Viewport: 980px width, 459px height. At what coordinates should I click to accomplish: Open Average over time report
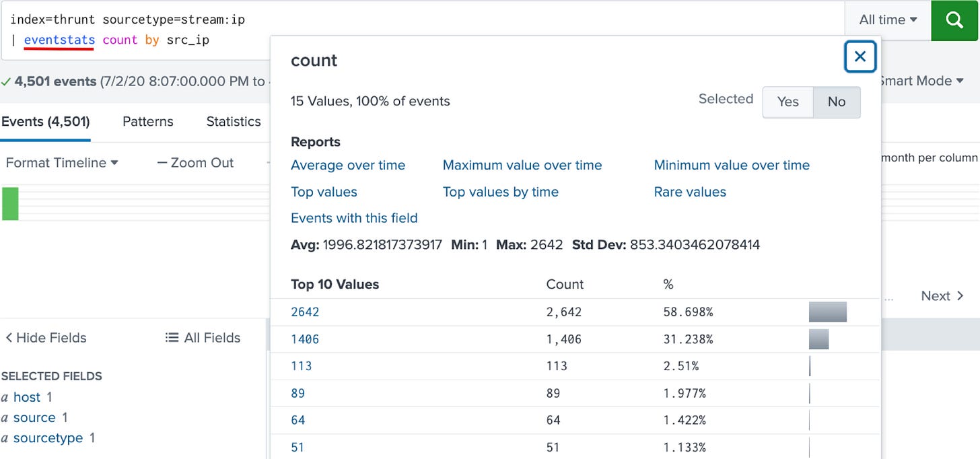point(348,166)
